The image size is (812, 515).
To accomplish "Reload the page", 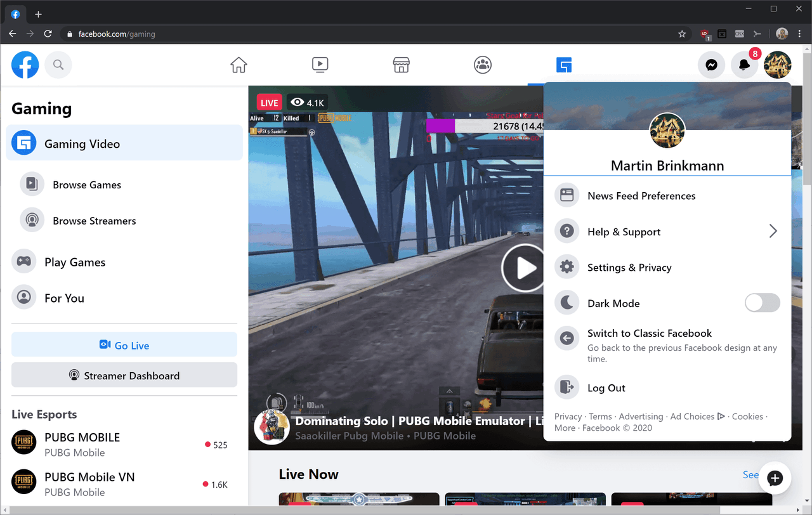I will pyautogui.click(x=48, y=34).
